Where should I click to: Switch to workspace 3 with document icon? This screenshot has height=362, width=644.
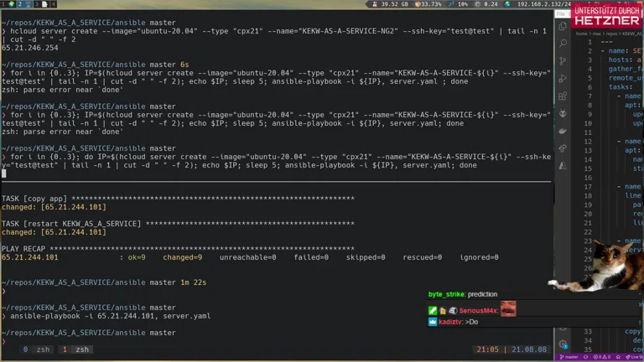tap(40, 4)
